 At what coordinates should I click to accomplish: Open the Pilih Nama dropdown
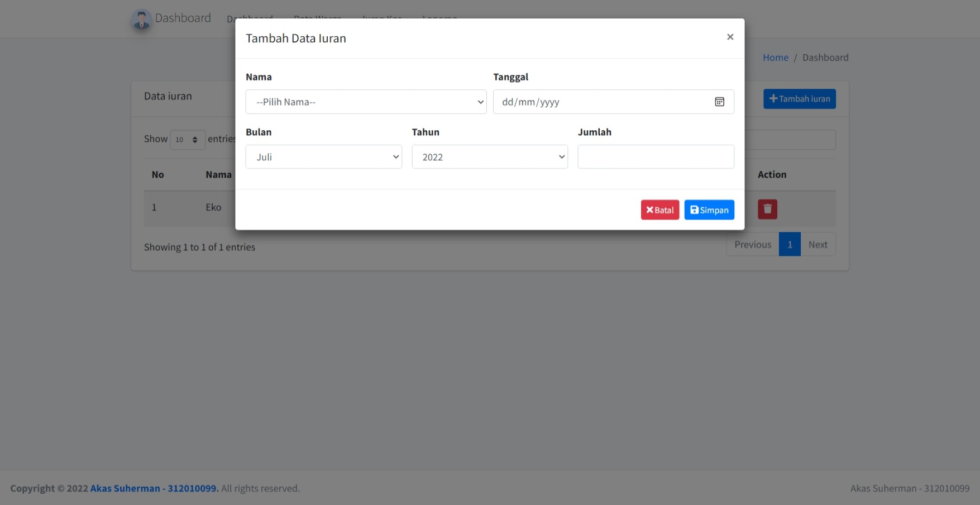pyautogui.click(x=366, y=102)
